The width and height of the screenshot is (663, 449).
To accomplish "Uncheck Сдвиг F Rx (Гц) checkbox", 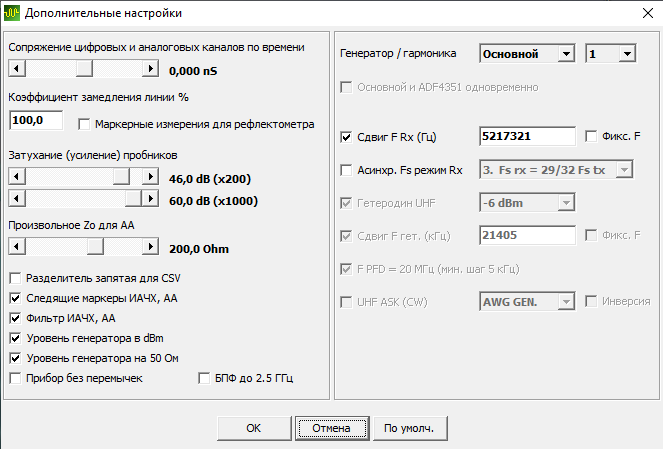I will pyautogui.click(x=346, y=137).
